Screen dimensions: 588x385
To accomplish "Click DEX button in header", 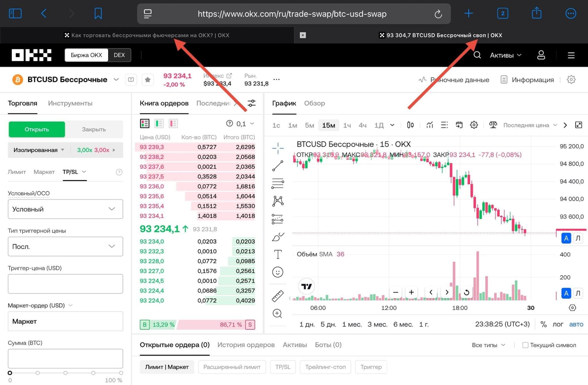I will [119, 55].
